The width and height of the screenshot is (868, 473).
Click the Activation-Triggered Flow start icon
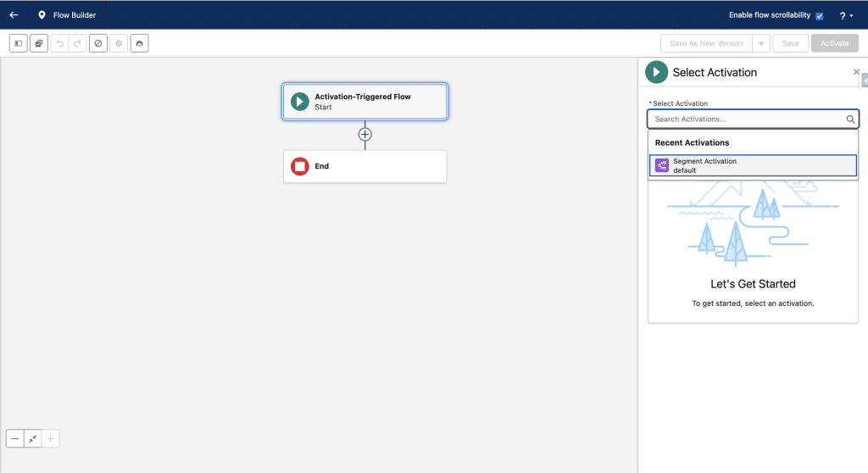299,102
